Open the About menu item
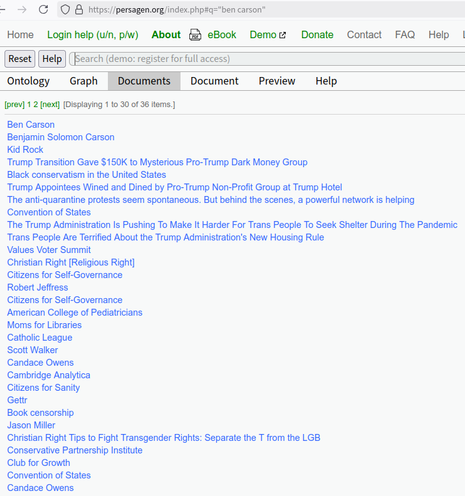465x496 pixels. [166, 35]
